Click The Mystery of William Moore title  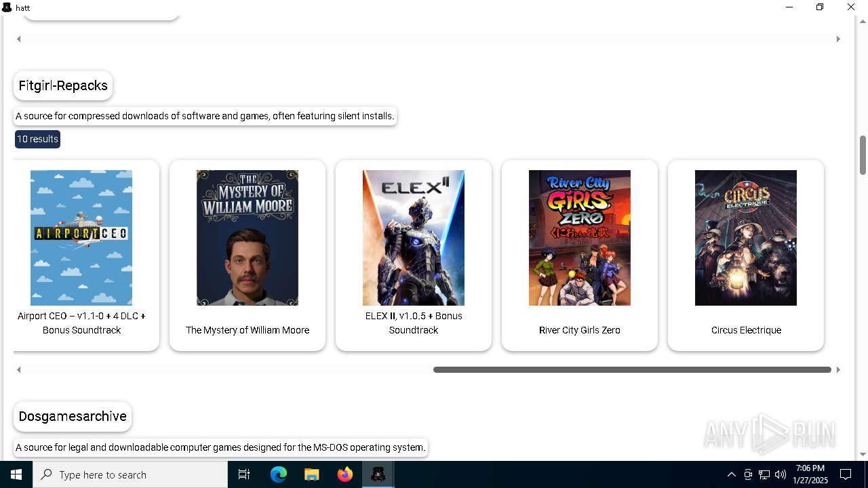[x=248, y=330]
